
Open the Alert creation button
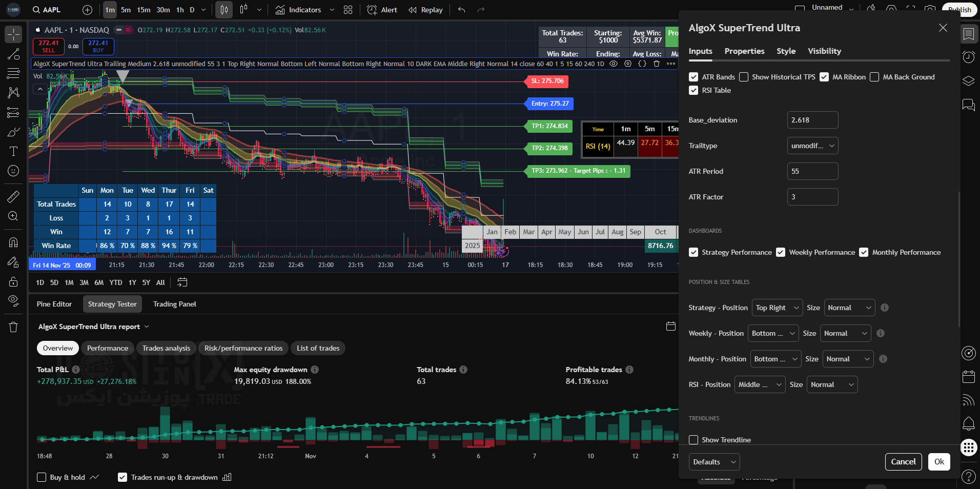[382, 10]
